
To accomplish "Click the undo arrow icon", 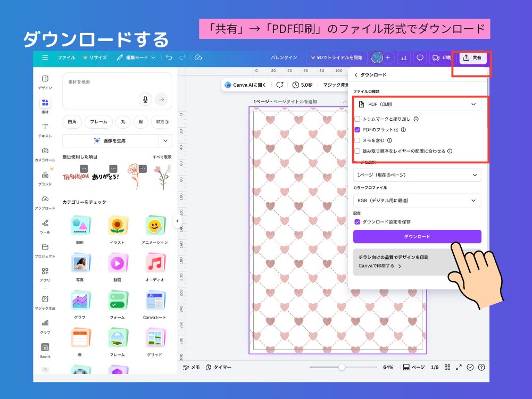I will pos(169,57).
